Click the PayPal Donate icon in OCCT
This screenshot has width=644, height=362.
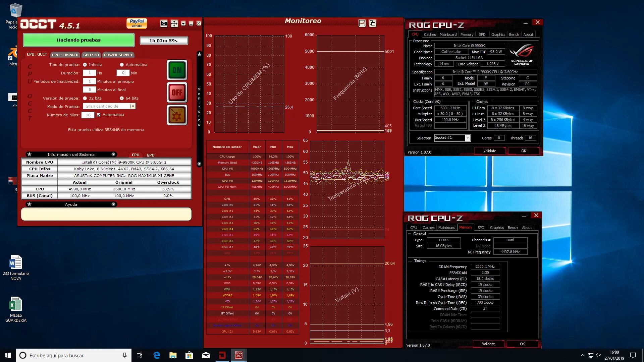pos(137,23)
